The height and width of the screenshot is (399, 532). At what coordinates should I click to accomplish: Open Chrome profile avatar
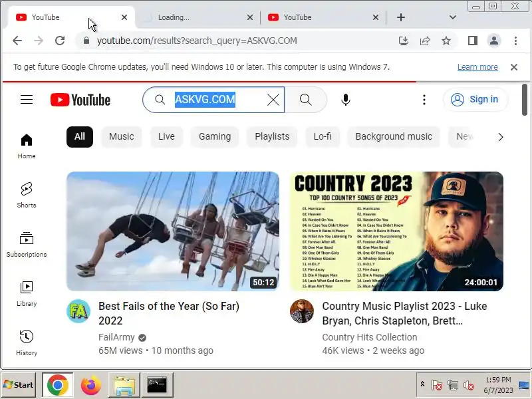tap(494, 41)
